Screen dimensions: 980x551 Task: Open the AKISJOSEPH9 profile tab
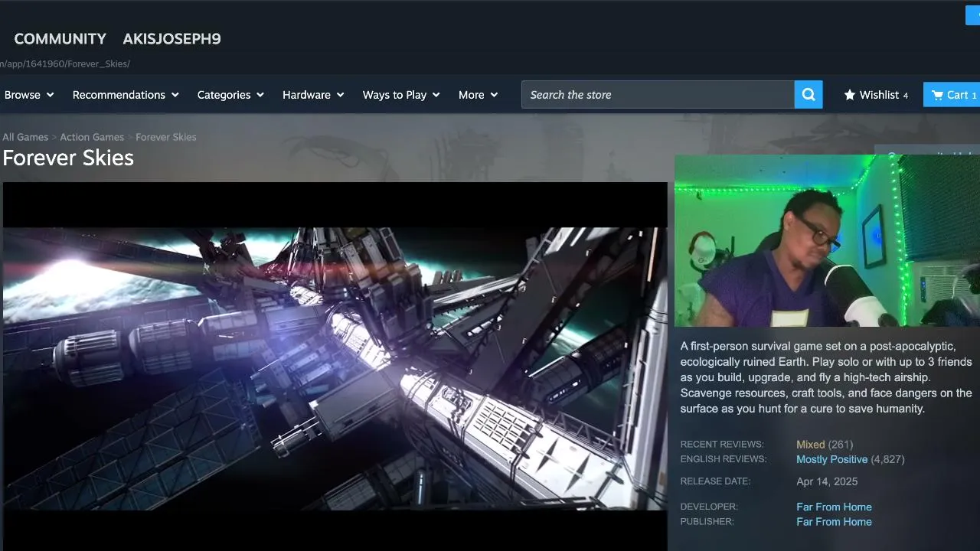click(x=171, y=39)
